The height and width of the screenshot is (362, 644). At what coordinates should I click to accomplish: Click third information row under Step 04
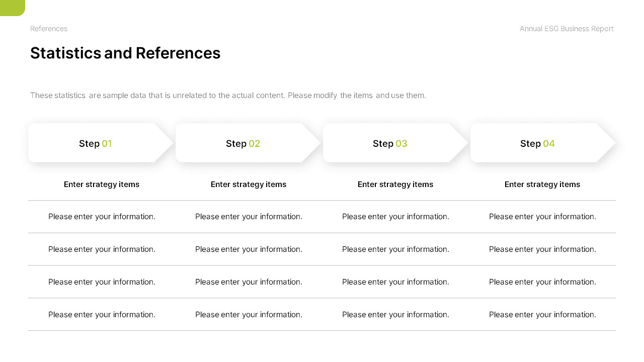coord(542,282)
